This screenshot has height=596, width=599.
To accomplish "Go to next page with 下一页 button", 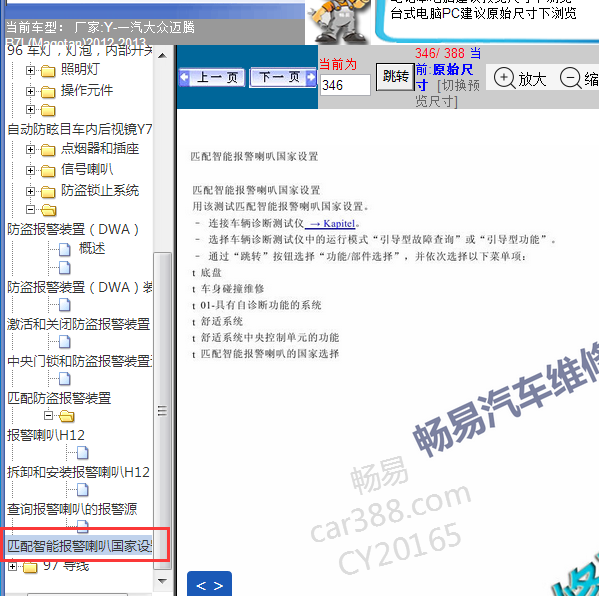I will pos(283,78).
